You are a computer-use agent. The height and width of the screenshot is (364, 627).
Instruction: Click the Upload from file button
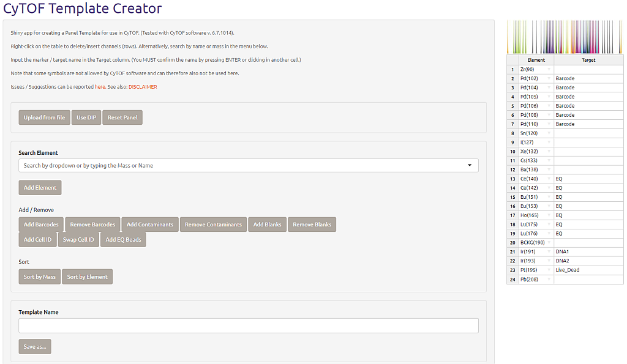click(44, 117)
